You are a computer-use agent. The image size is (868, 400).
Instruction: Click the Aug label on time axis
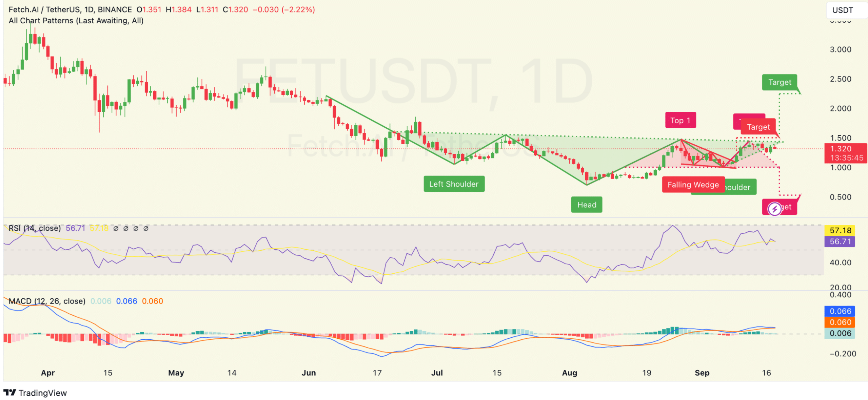click(x=569, y=373)
